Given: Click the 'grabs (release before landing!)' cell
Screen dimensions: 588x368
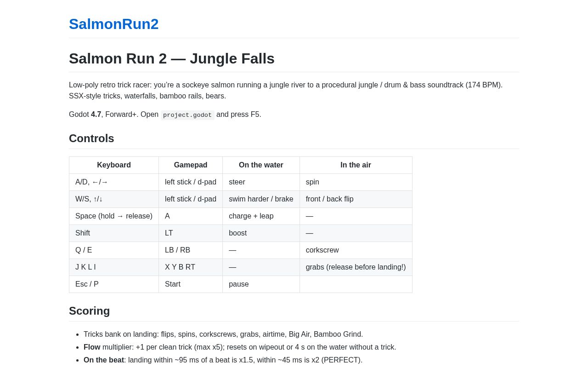Looking at the screenshot, I should click(x=356, y=267).
